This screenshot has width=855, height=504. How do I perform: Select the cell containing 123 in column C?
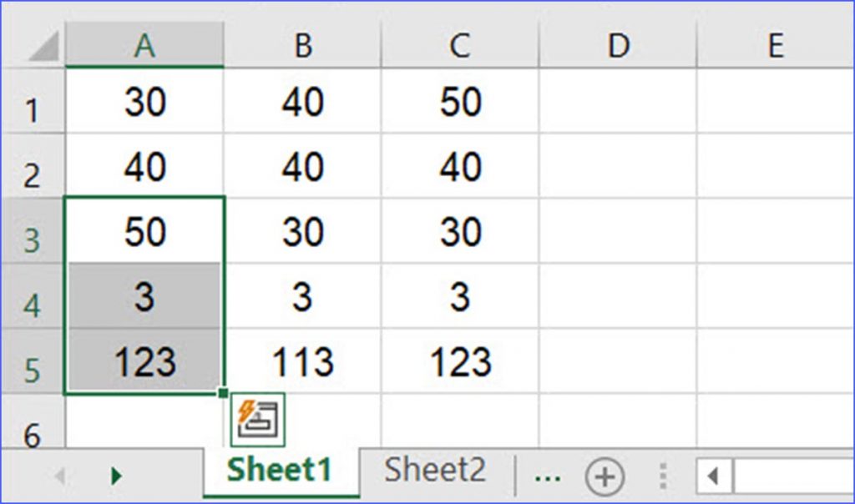(x=461, y=361)
